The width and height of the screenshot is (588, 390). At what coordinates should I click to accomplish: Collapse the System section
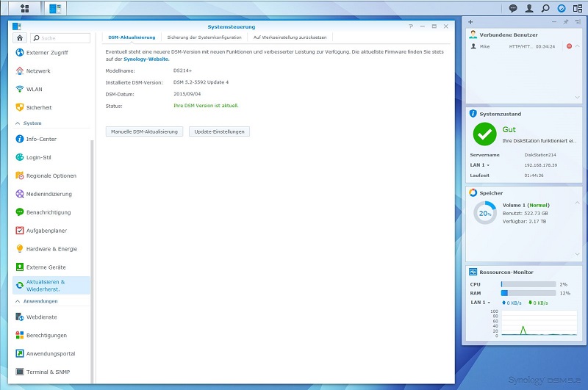click(18, 123)
